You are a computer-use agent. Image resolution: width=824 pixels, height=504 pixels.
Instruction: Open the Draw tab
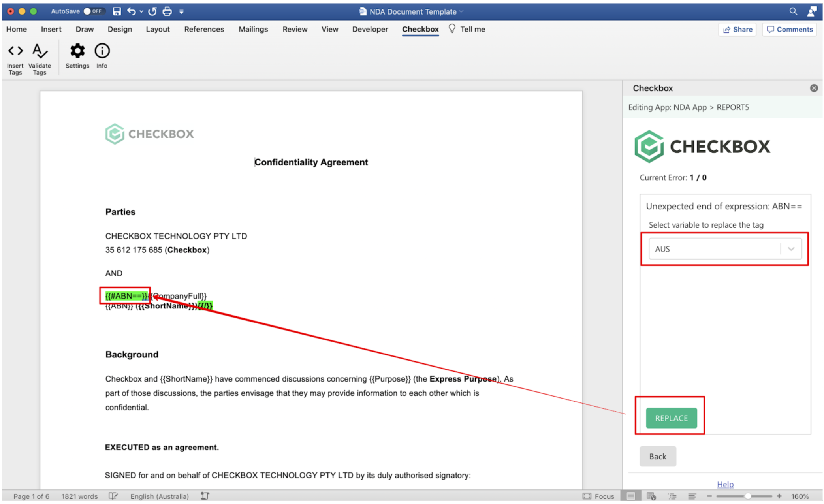tap(85, 29)
